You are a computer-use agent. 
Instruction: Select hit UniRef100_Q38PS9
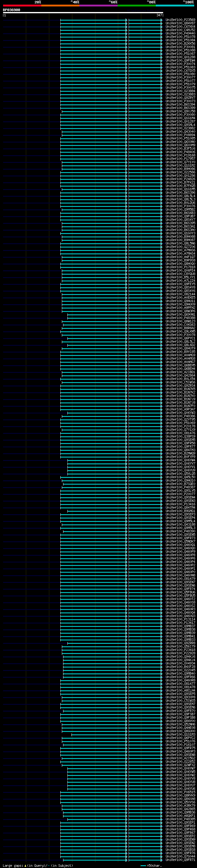(x=180, y=436)
